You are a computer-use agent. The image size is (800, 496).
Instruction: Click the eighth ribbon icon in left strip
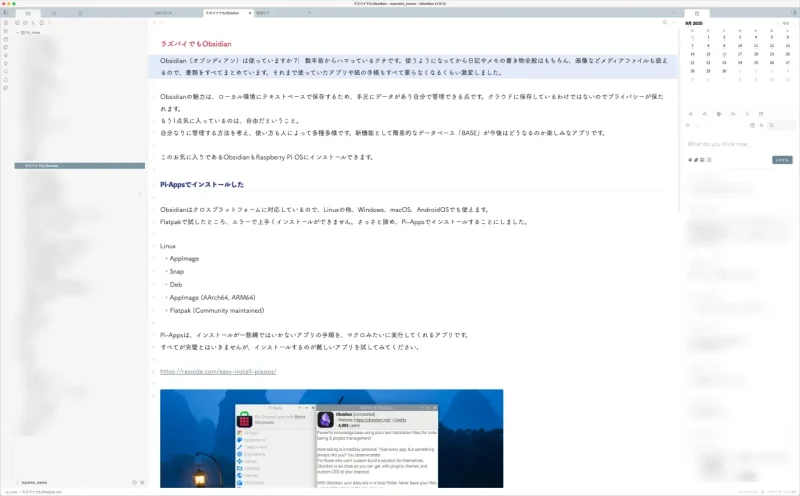(6, 80)
